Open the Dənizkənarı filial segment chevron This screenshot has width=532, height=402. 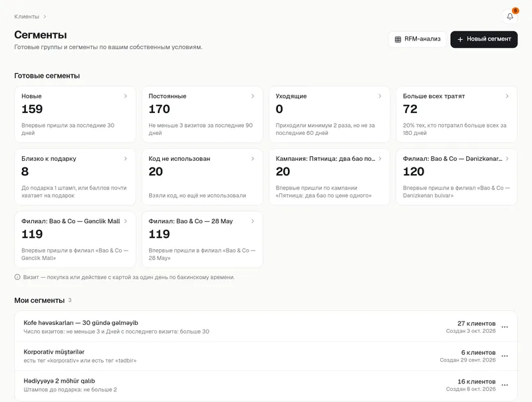point(507,159)
